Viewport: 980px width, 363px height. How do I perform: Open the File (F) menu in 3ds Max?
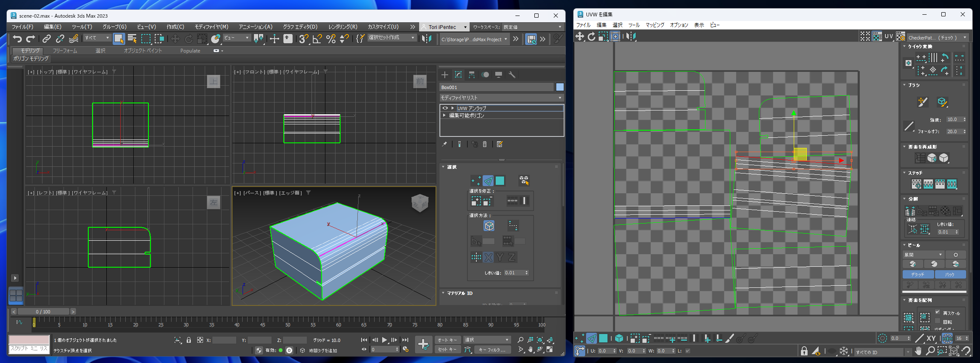pyautogui.click(x=22, y=27)
